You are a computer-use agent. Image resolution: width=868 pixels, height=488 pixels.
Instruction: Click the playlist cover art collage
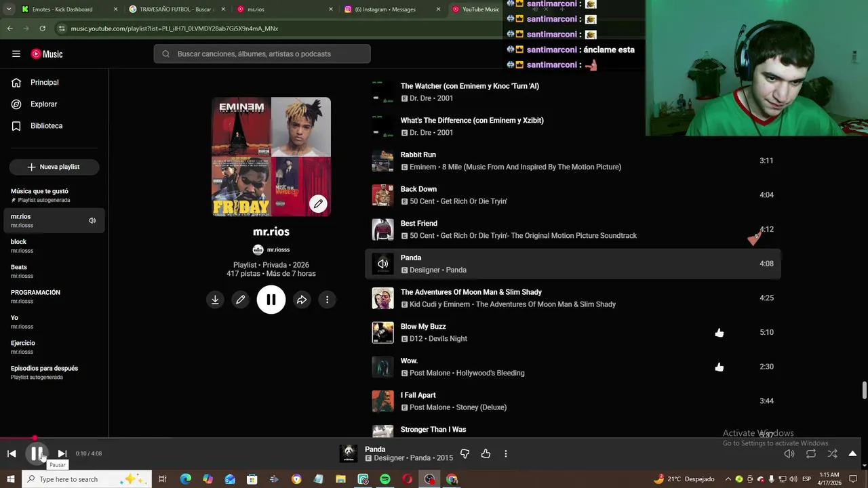coord(271,157)
